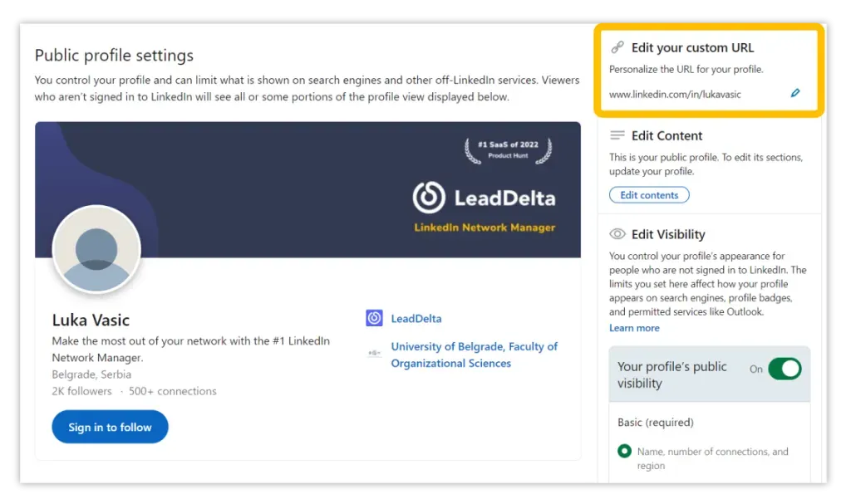851x504 pixels.
Task: Click the pencil icon to edit custom URL
Action: pyautogui.click(x=795, y=93)
